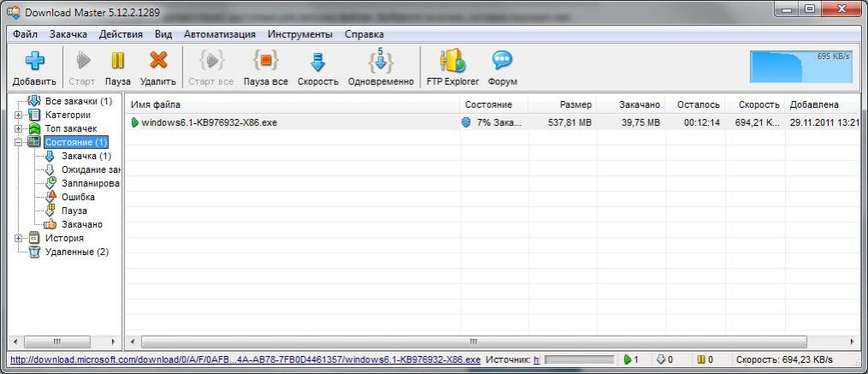Viewport: 868px width, 374px height.
Task: Open the Действия menu
Action: (x=121, y=34)
